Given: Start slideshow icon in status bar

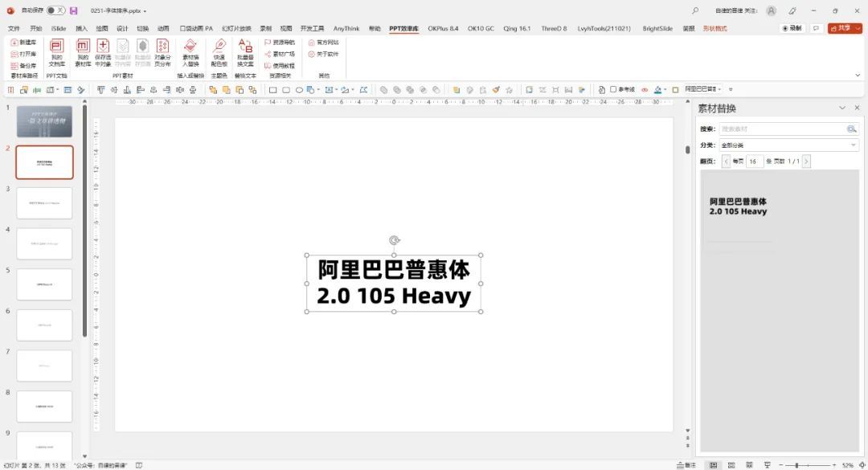Looking at the screenshot, I should tap(768, 465).
